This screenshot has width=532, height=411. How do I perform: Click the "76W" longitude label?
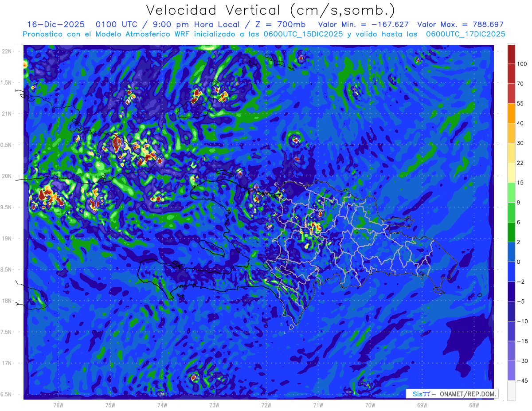click(x=58, y=405)
